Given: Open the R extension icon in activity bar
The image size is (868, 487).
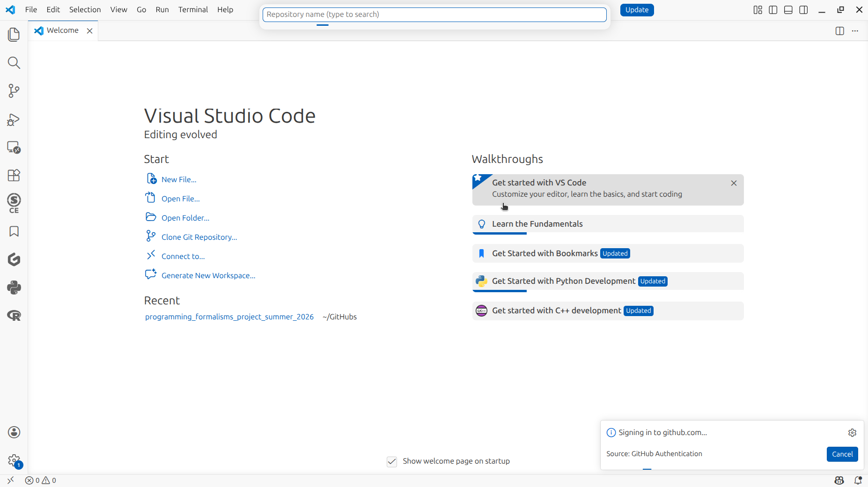Looking at the screenshot, I should click(14, 316).
